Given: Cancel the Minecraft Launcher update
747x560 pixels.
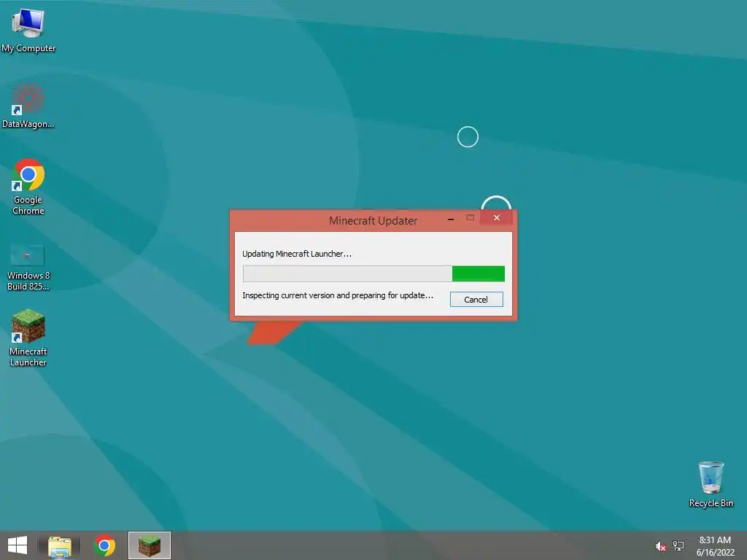Looking at the screenshot, I should pyautogui.click(x=476, y=300).
